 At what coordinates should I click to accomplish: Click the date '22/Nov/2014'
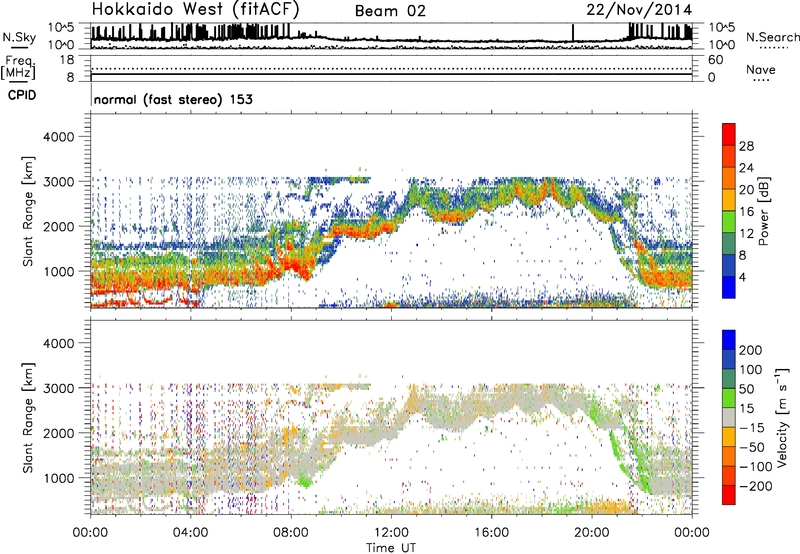click(639, 10)
